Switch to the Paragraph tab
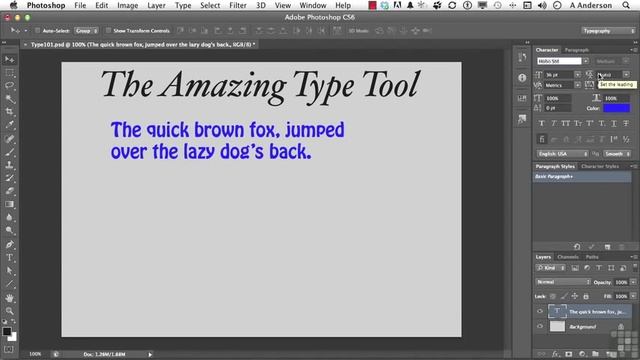 click(576, 50)
